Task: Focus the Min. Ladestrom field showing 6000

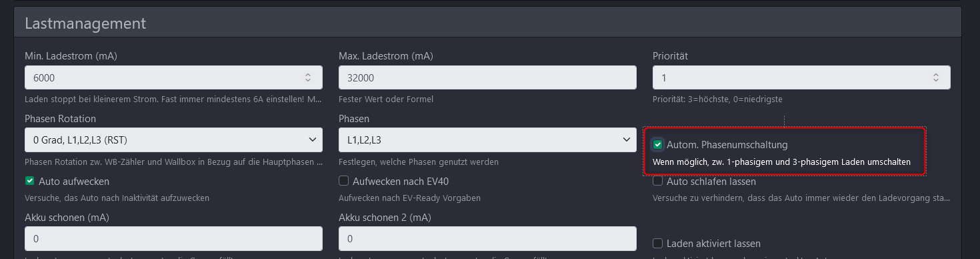Action: coord(173,78)
